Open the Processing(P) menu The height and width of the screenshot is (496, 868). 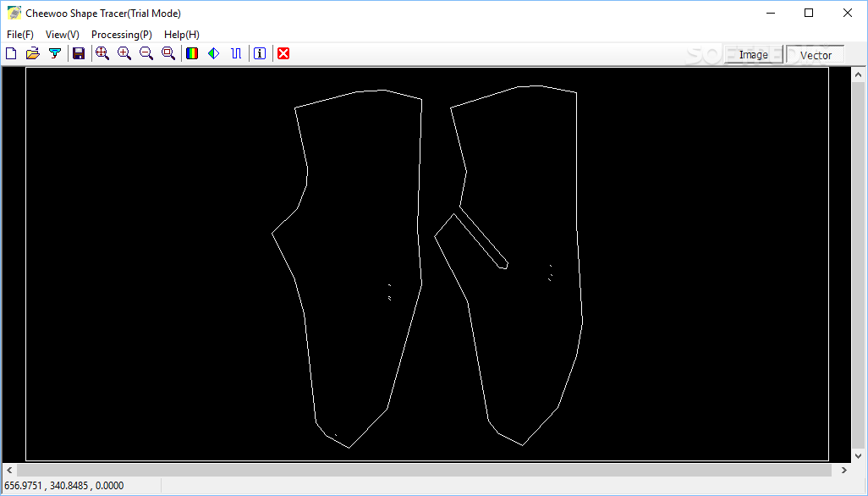click(x=122, y=35)
